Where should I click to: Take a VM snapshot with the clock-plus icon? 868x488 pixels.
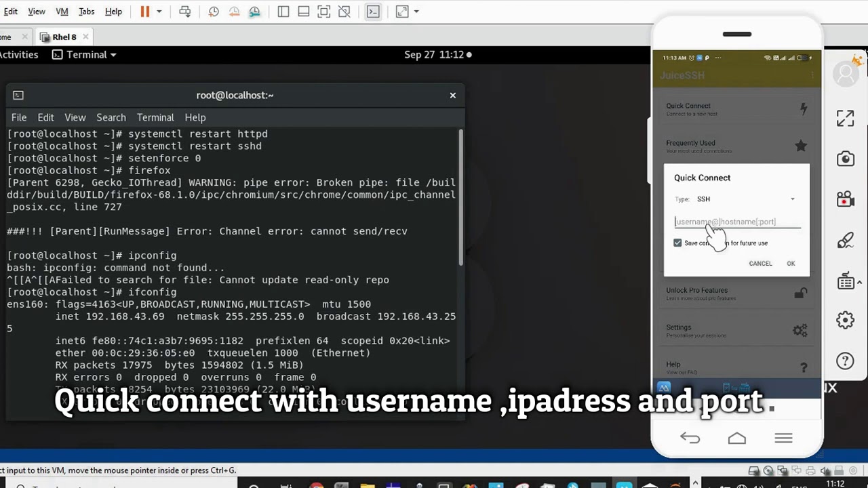click(214, 12)
